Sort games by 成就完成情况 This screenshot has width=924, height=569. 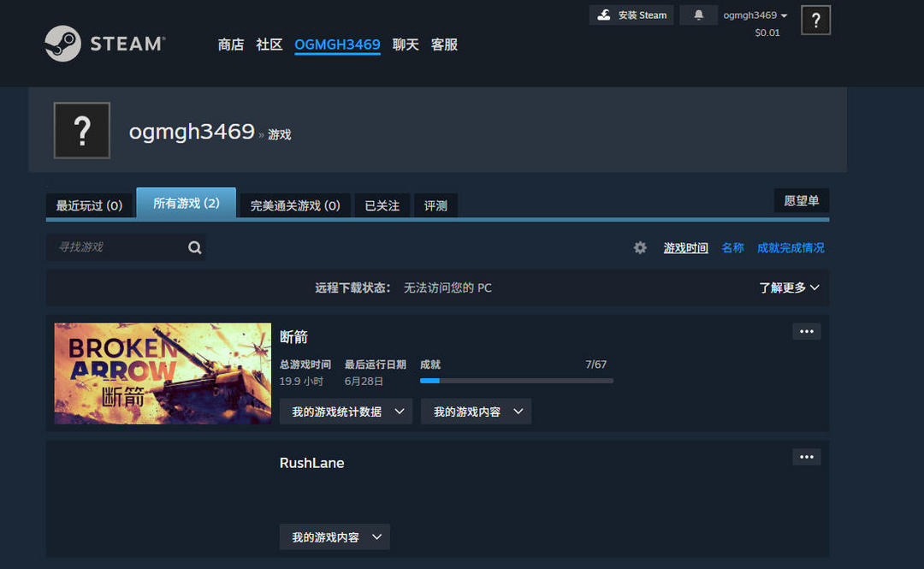coord(790,247)
